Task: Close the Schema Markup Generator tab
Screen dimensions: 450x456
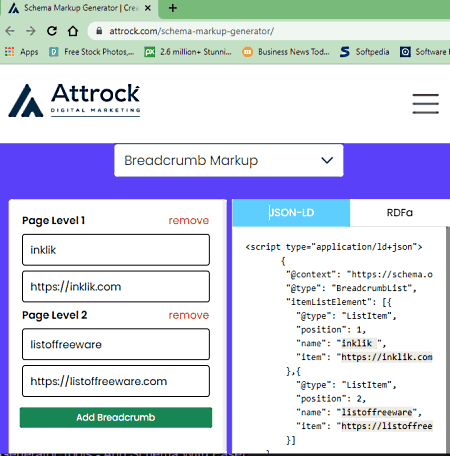Action: pyautogui.click(x=148, y=8)
